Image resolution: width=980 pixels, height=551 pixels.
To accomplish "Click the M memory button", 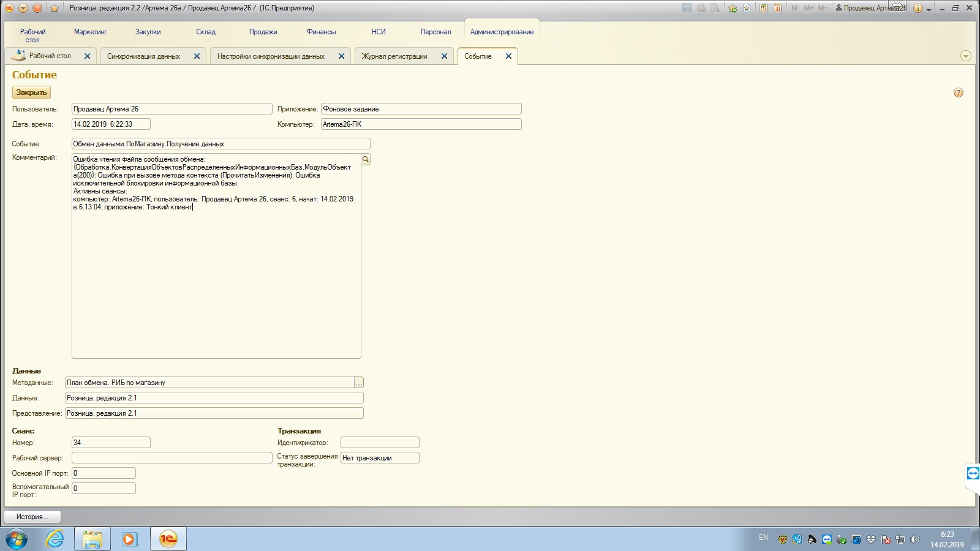I will pyautogui.click(x=794, y=8).
